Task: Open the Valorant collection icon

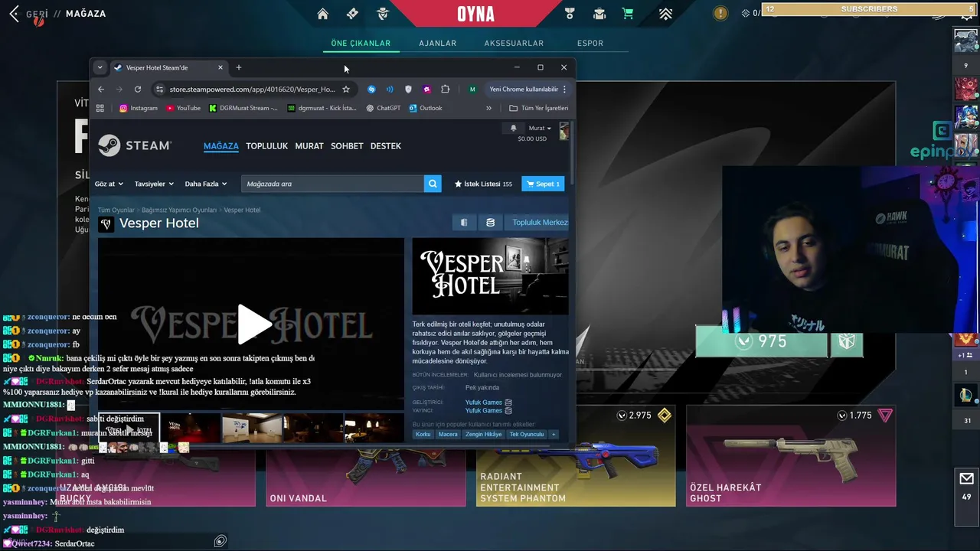Action: (599, 14)
